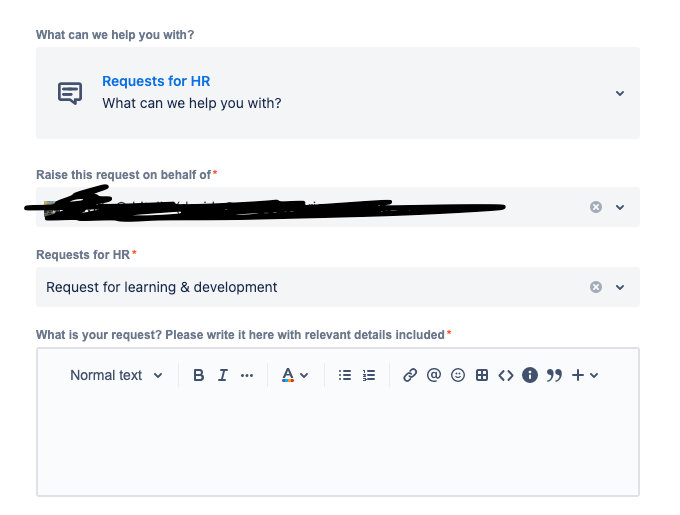Viewport: 680px width, 515px height.
Task: Click the 'What is your request?' field label
Action: (240, 335)
